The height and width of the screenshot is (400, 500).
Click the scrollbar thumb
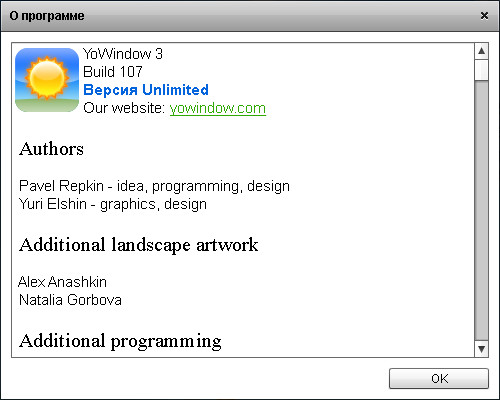click(x=481, y=70)
